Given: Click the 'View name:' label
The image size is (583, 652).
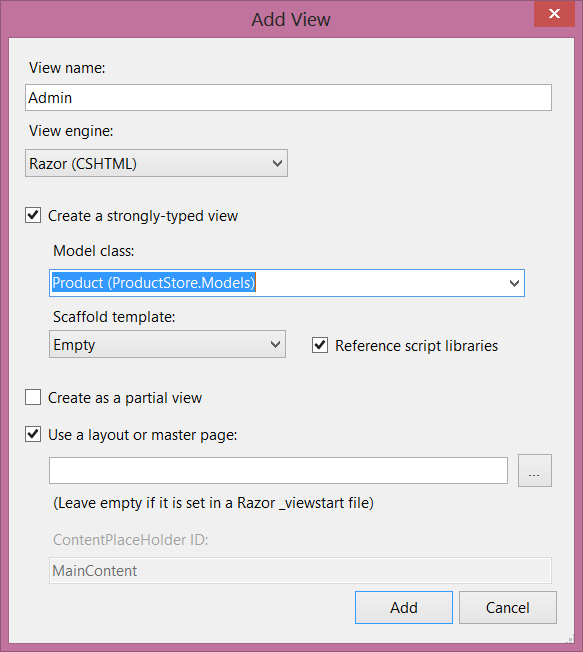Looking at the screenshot, I should pyautogui.click(x=67, y=68).
